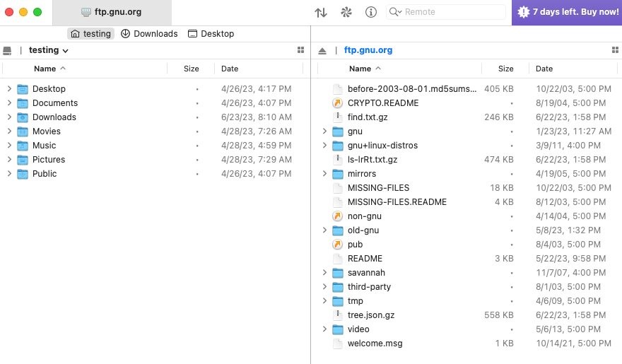
Task: Select the tree.json.gz archive icon
Action: pyautogui.click(x=338, y=315)
